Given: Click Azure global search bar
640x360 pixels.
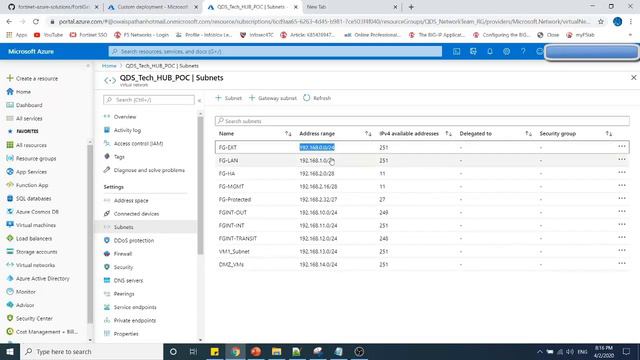Looking at the screenshot, I should coord(275,51).
